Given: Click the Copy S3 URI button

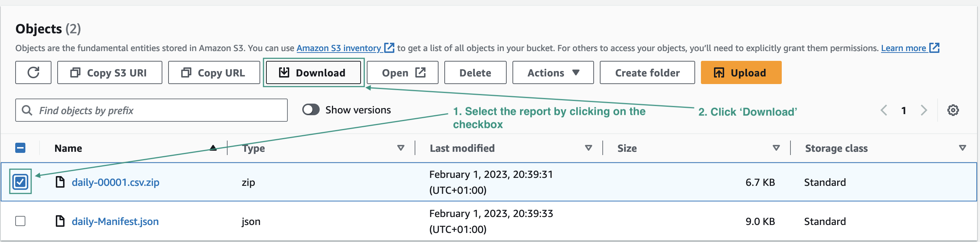Looking at the screenshot, I should click(109, 72).
